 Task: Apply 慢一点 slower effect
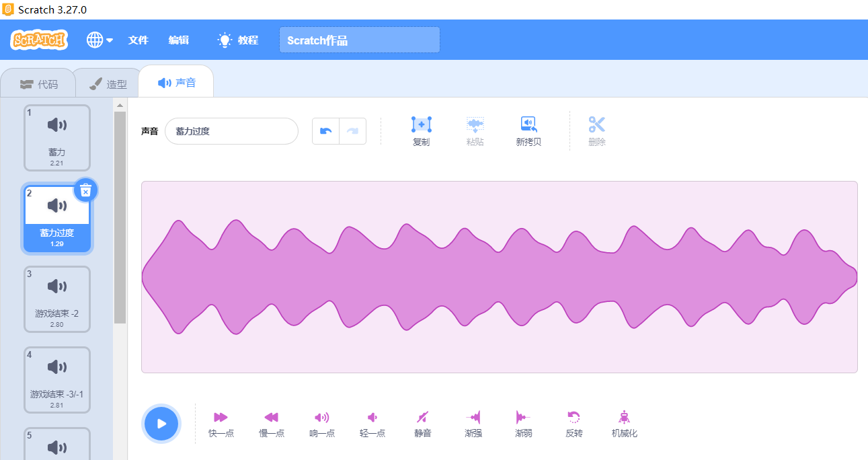[x=272, y=424]
